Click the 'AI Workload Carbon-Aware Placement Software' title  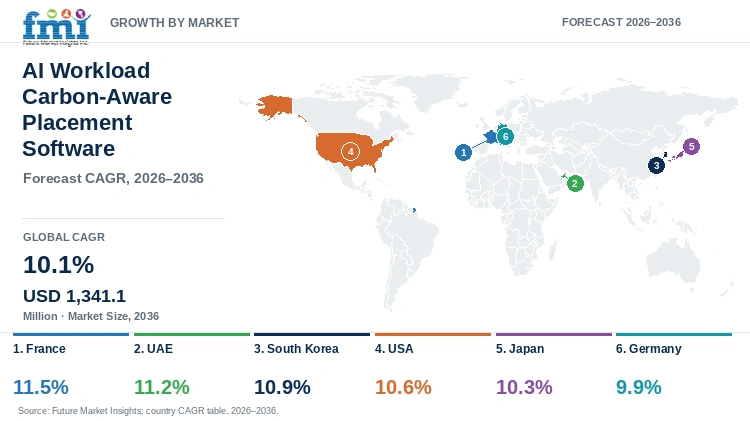[97, 110]
